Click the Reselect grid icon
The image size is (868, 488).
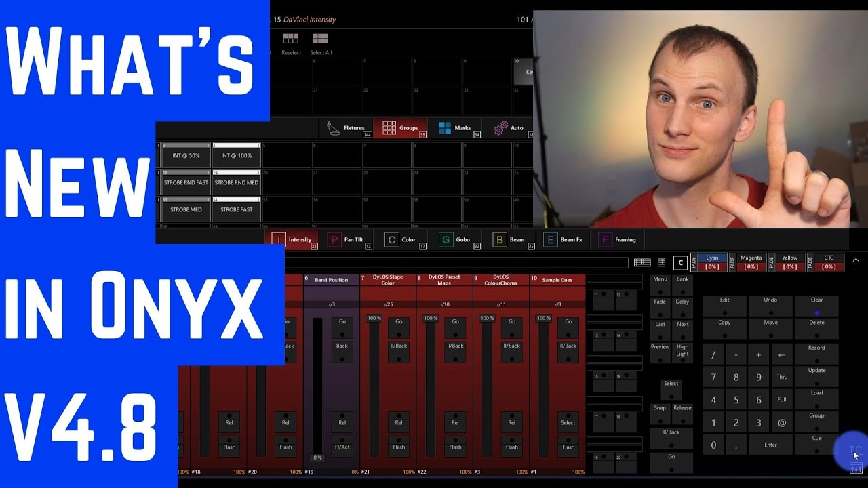click(x=291, y=39)
